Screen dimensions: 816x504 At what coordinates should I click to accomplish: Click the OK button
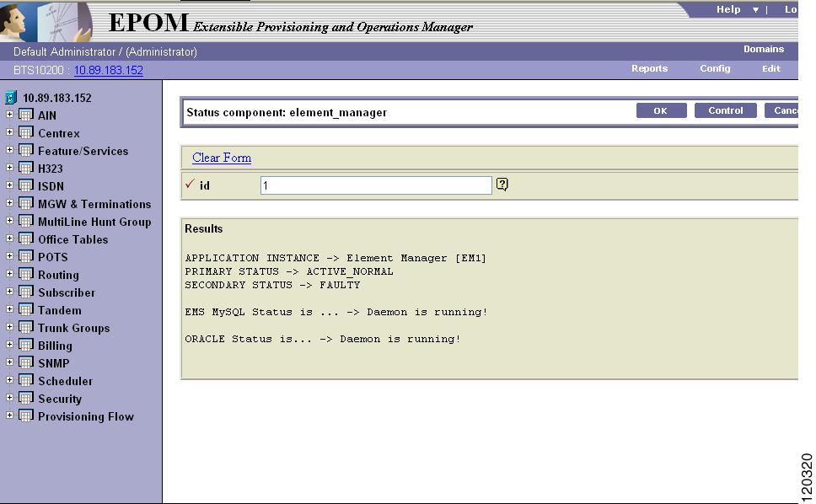[x=661, y=110]
